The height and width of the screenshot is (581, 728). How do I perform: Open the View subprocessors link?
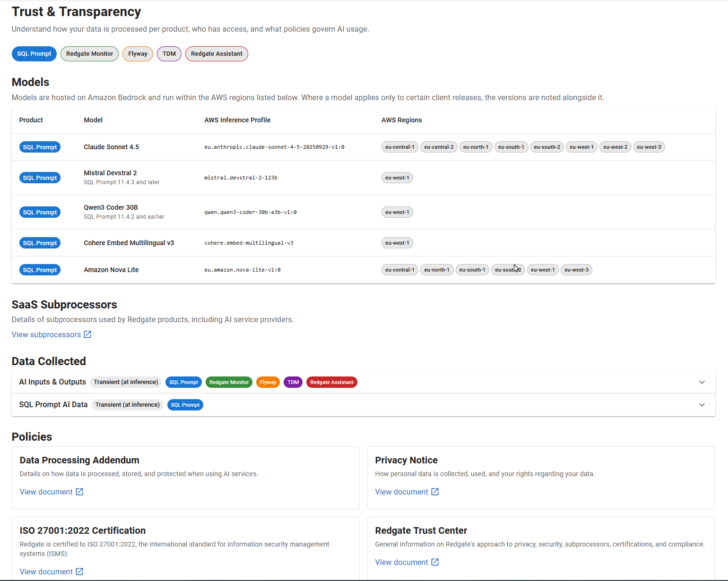tap(52, 334)
